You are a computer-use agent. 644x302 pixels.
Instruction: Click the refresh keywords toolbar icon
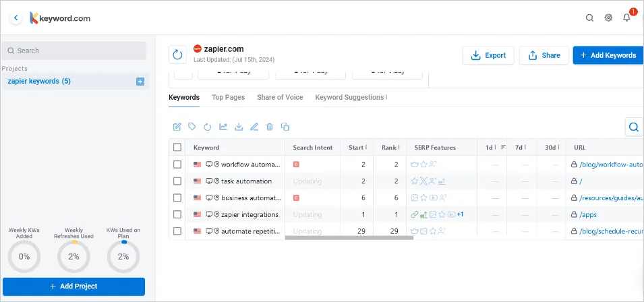click(208, 127)
